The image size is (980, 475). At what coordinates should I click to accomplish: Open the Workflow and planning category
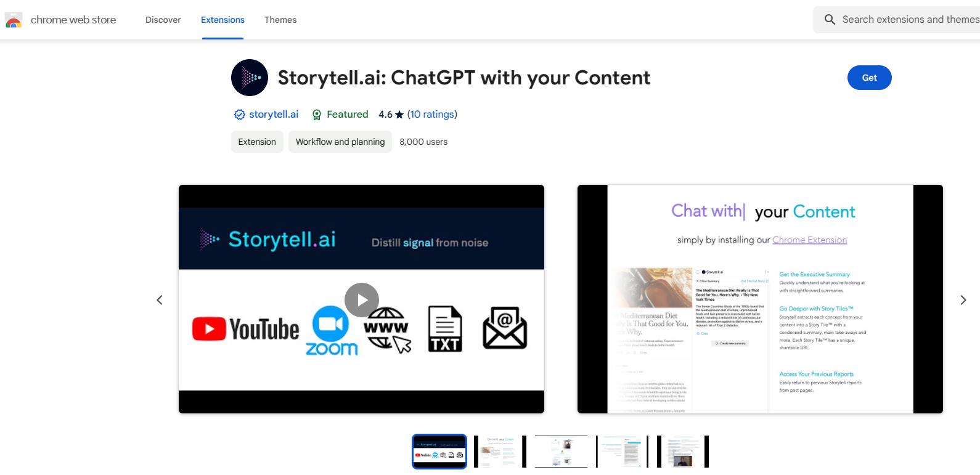coord(340,142)
